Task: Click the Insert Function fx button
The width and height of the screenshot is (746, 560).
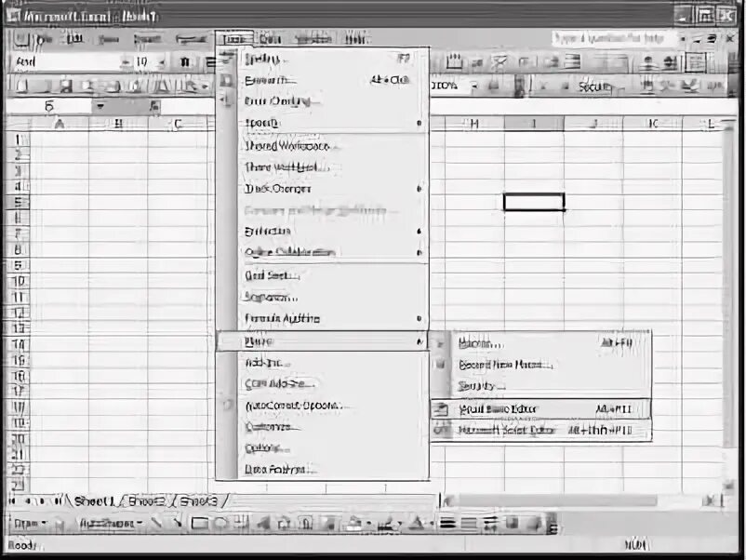Action: coord(154,106)
